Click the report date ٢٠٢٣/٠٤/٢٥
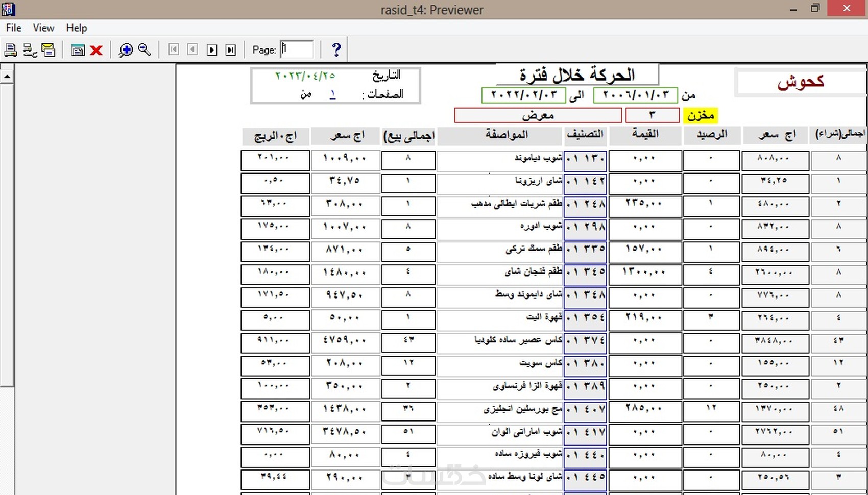 [305, 76]
